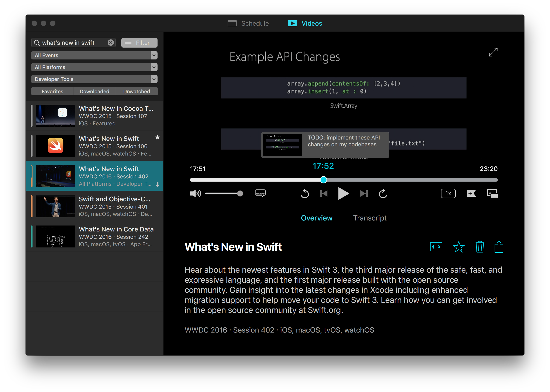Open the All Platforms dropdown

(x=94, y=67)
